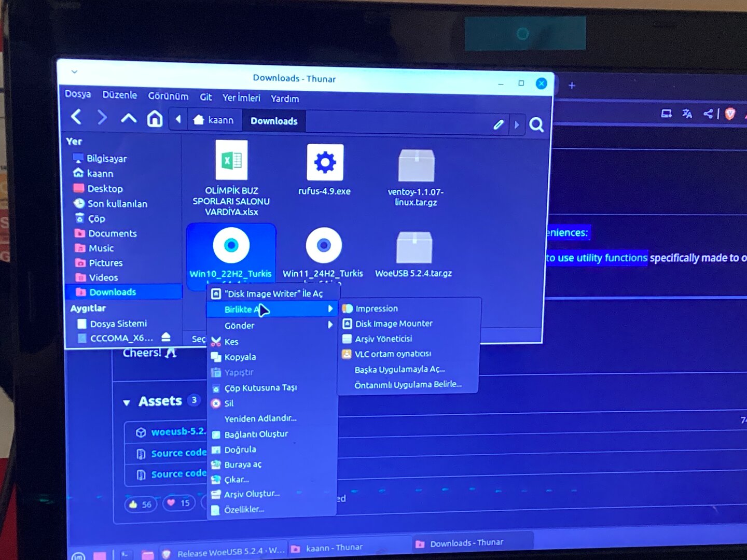Eject the CCCOMA_X6 device
The height and width of the screenshot is (560, 747).
[x=166, y=337]
